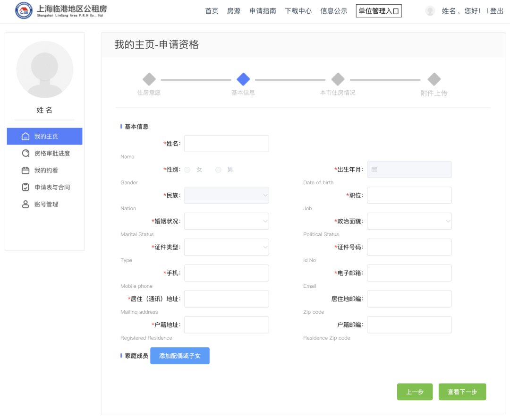The width and height of the screenshot is (510, 420).
Task: Click the clipboard icon for 申请表与合同
Action: click(x=26, y=188)
